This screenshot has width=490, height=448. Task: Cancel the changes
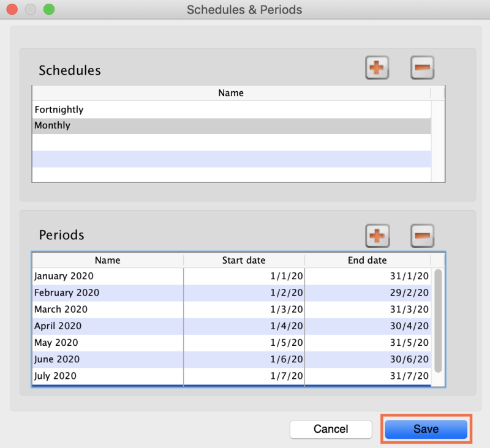tap(331, 429)
